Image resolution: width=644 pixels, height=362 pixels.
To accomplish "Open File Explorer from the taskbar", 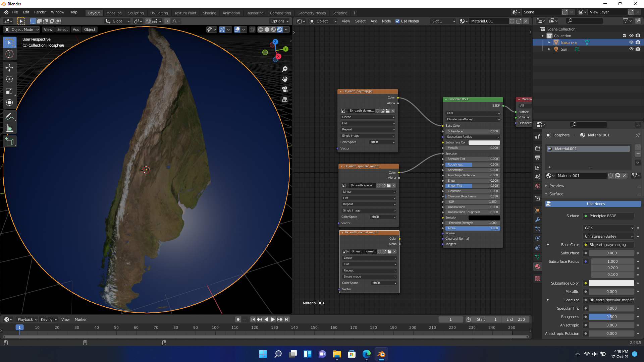I will (x=337, y=354).
